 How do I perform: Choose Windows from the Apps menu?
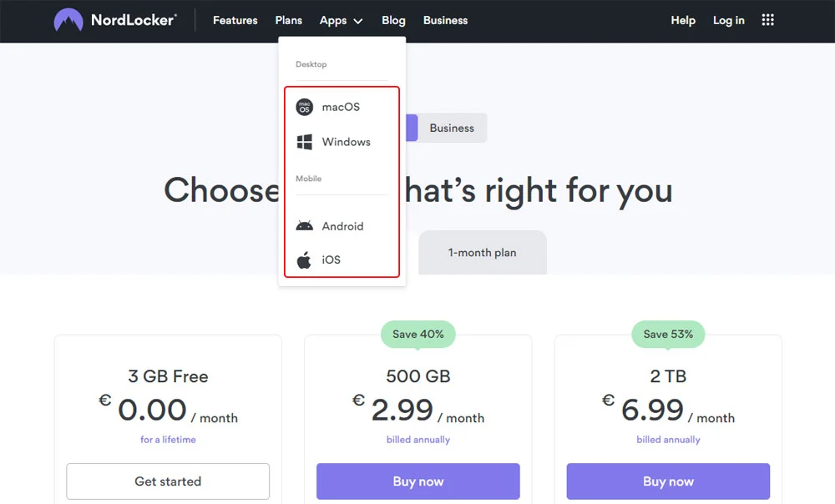click(346, 142)
